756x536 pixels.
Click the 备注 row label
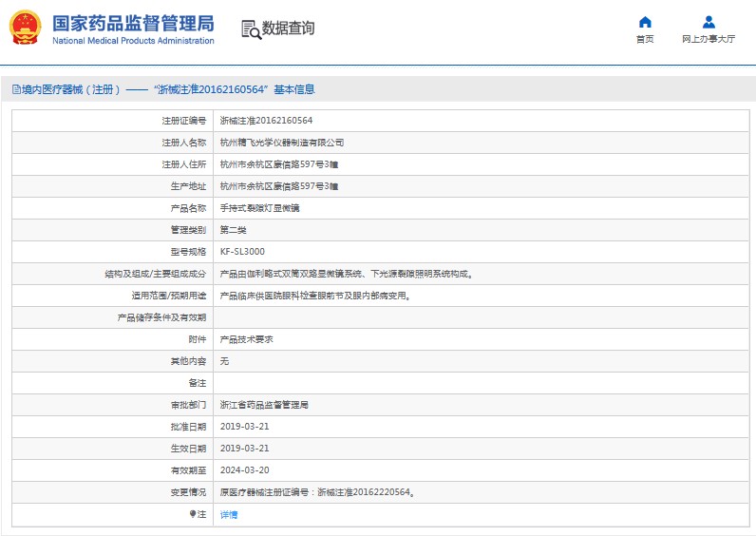pos(198,383)
